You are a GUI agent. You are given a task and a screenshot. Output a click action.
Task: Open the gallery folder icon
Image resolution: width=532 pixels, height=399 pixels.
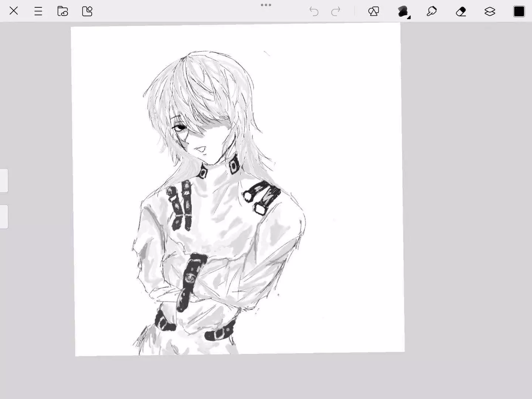62,11
